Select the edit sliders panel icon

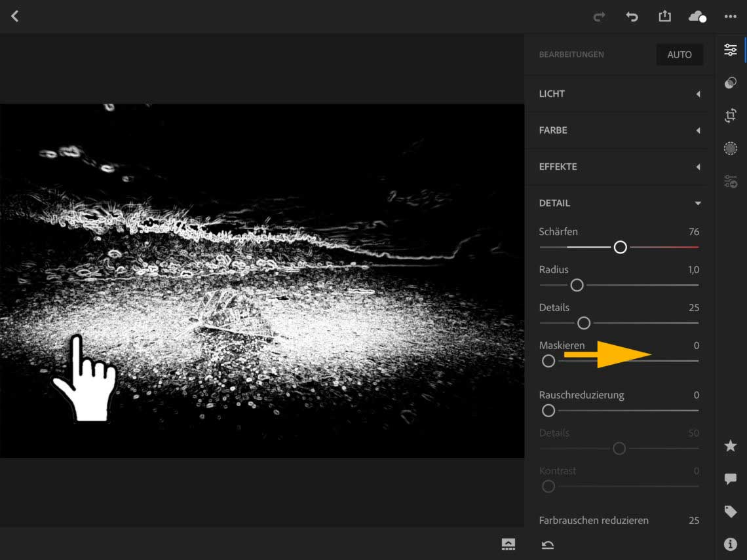pyautogui.click(x=731, y=50)
